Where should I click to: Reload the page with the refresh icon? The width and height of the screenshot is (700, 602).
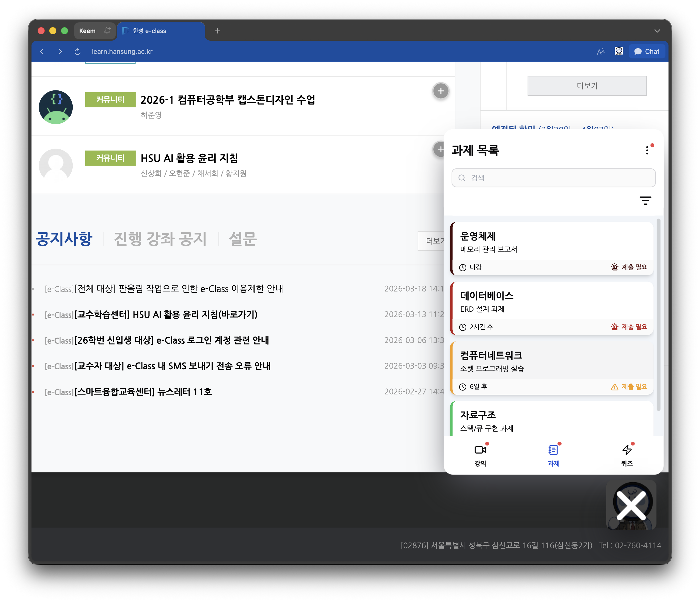tap(77, 51)
